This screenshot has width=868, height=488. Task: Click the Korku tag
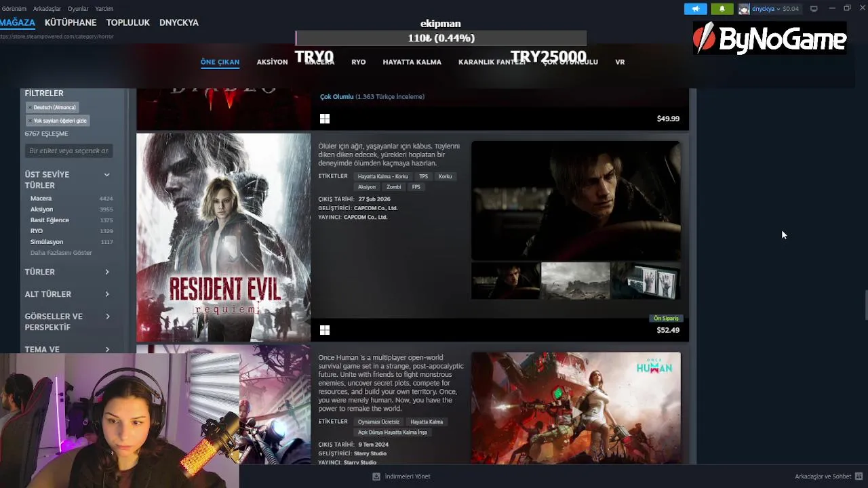[x=445, y=176]
